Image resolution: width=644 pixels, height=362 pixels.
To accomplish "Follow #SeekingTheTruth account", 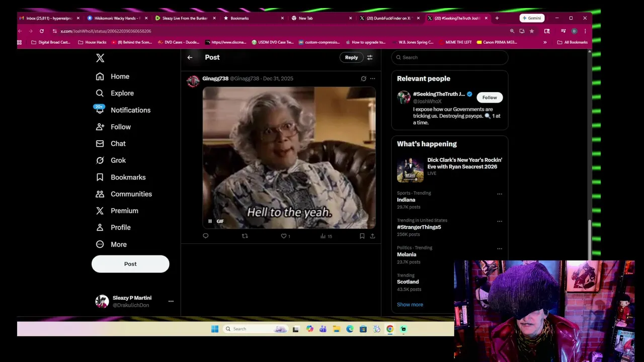I will click(x=490, y=98).
